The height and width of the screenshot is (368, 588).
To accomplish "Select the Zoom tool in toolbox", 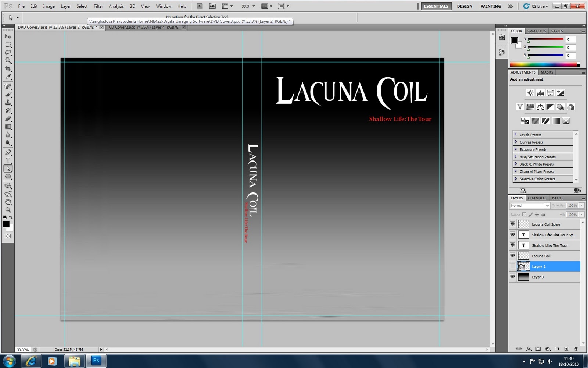I will (8, 210).
